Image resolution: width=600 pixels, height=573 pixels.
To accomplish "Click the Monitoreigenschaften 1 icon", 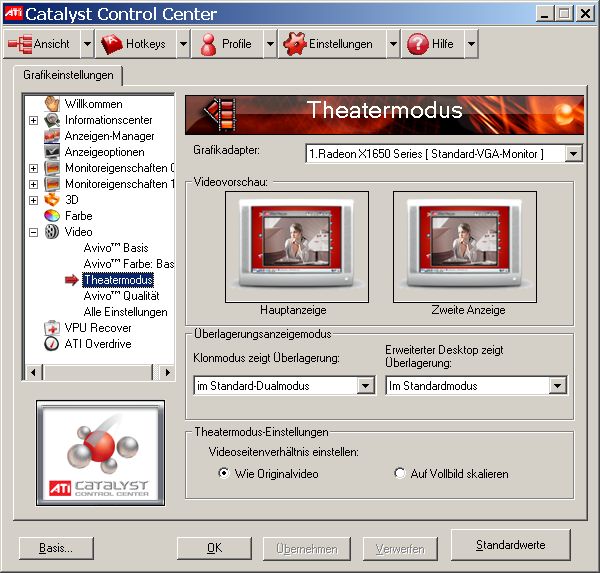I will 52,184.
